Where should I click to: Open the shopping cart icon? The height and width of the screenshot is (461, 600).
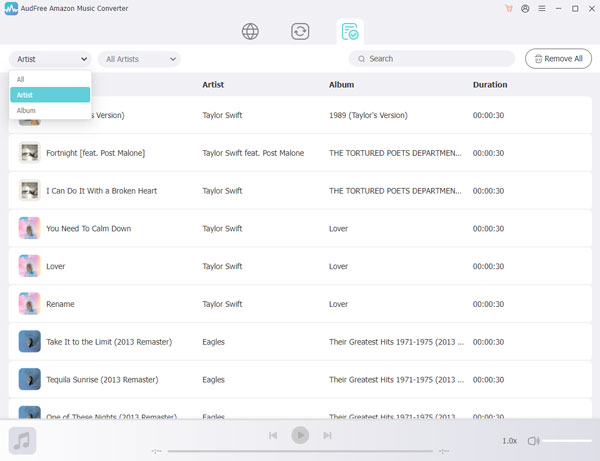(509, 8)
